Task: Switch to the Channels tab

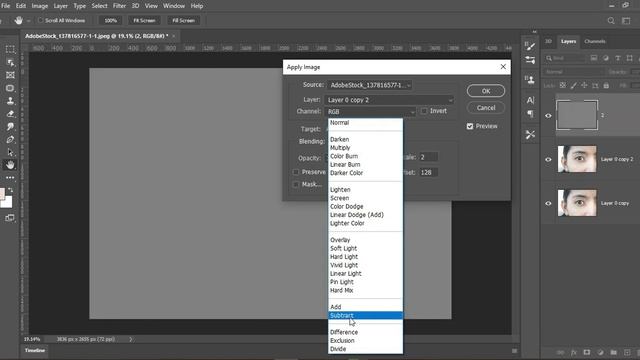Action: (x=595, y=41)
